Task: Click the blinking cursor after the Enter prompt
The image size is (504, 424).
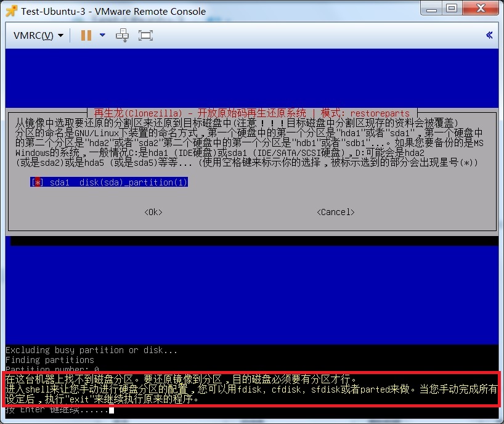Action: 112,410
